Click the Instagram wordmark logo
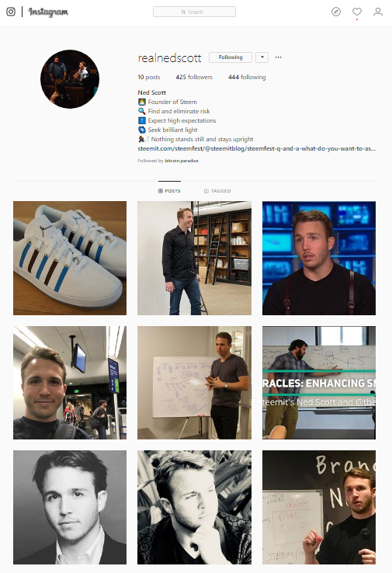392x573 pixels. (x=48, y=12)
